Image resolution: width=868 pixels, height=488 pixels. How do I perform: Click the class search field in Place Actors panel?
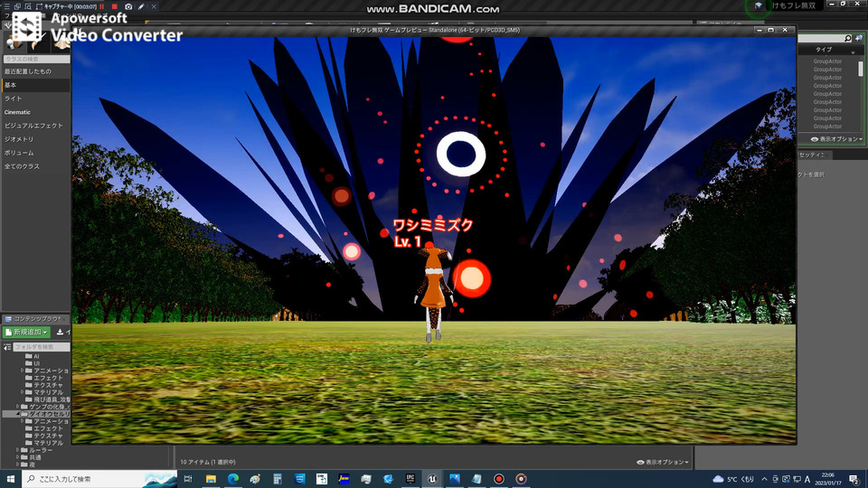point(36,59)
